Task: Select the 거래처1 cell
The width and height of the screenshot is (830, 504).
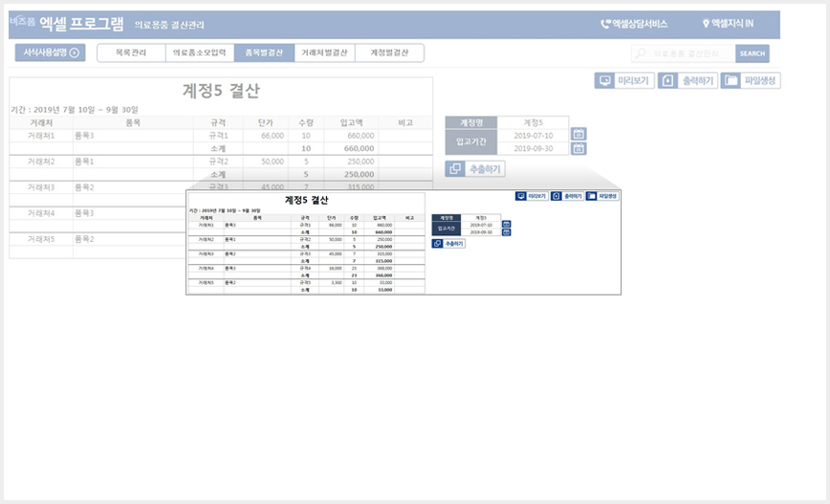Action: click(41, 136)
